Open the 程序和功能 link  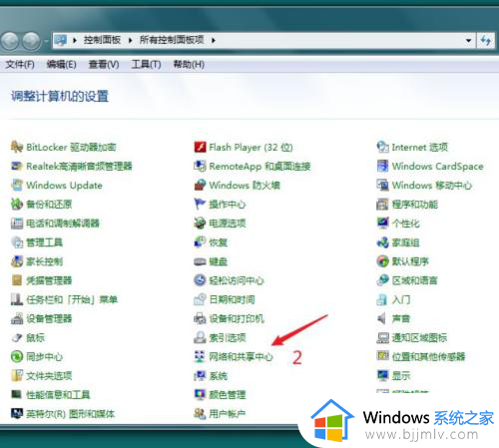click(415, 205)
